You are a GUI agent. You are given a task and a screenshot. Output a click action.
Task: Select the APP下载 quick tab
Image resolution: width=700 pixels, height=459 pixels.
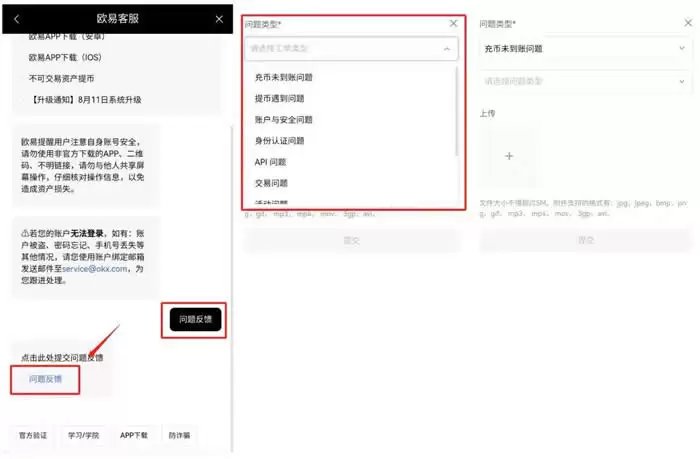[x=133, y=435]
